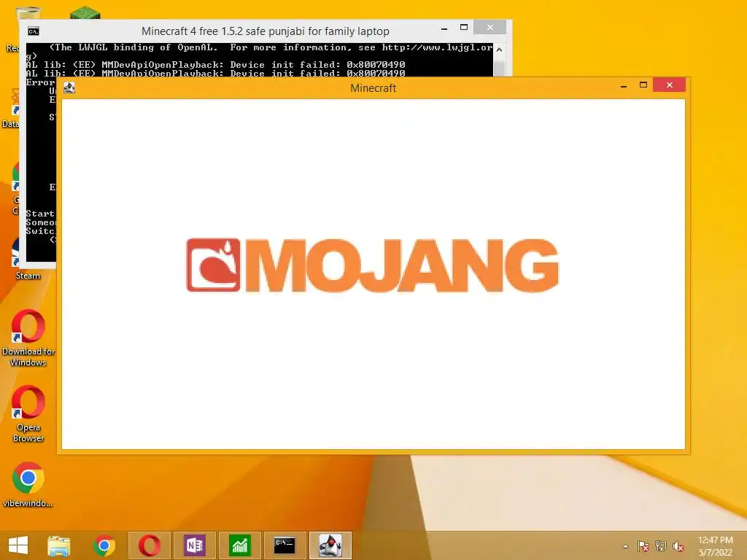Open the network status tray icon
The height and width of the screenshot is (560, 747).
point(661,546)
